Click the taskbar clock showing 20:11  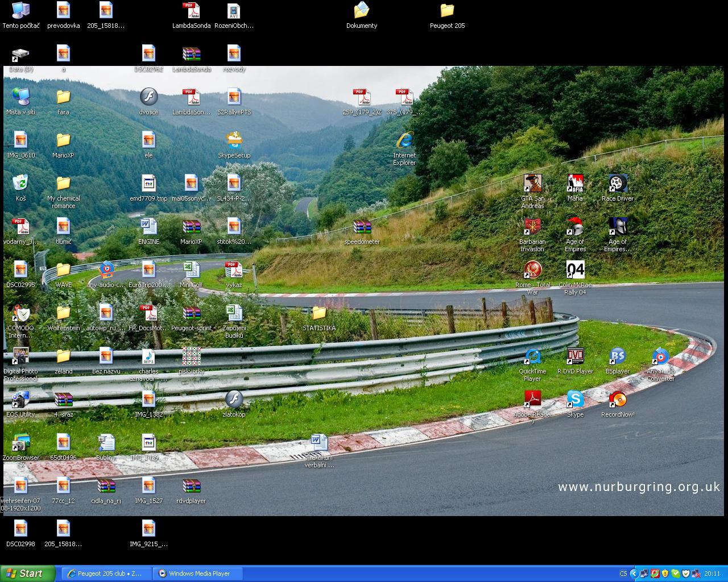712,573
